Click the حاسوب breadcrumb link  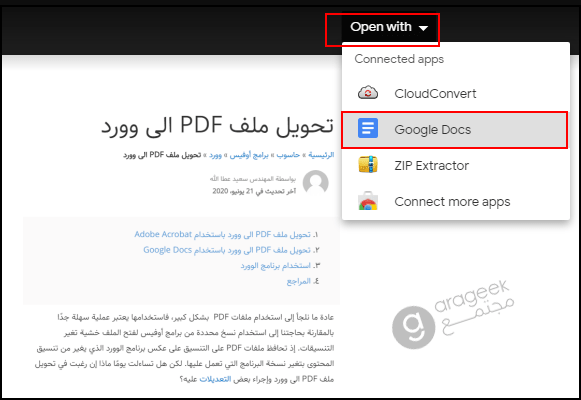[288, 155]
